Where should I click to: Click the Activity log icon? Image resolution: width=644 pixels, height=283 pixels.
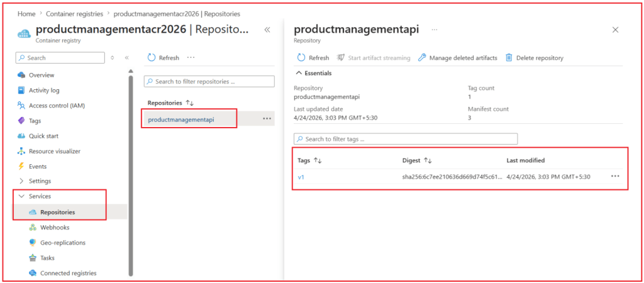21,91
